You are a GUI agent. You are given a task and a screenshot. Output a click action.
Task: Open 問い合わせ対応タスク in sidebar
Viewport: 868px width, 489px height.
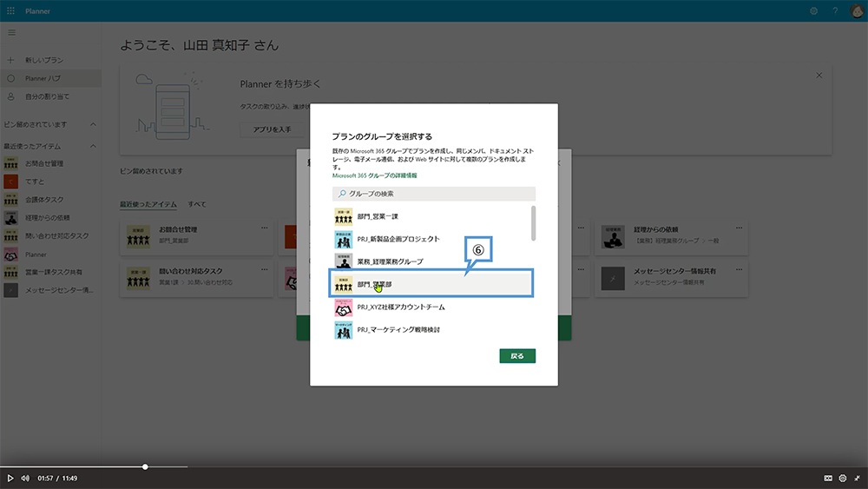click(50, 236)
